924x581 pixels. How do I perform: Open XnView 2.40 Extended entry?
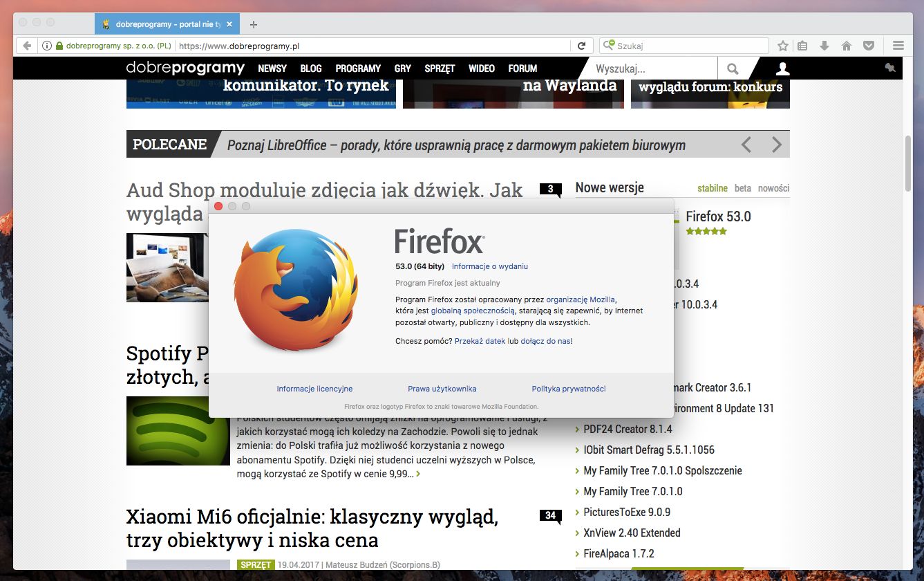632,533
